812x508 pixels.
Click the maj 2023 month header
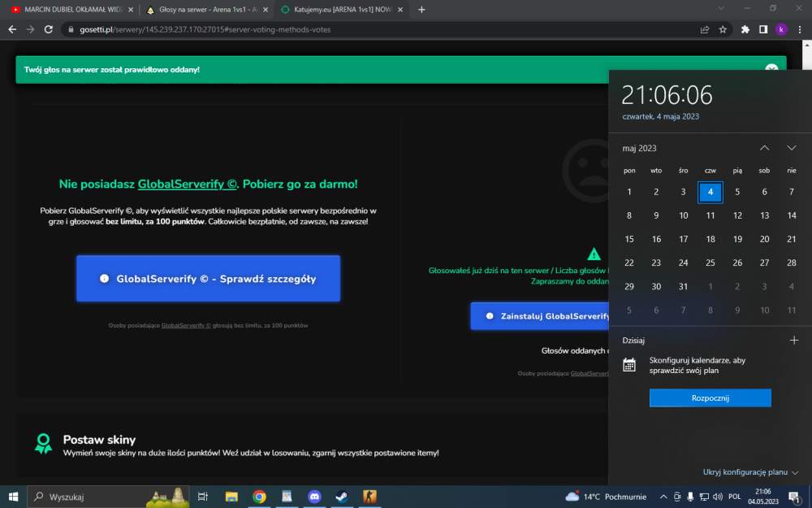pos(639,148)
